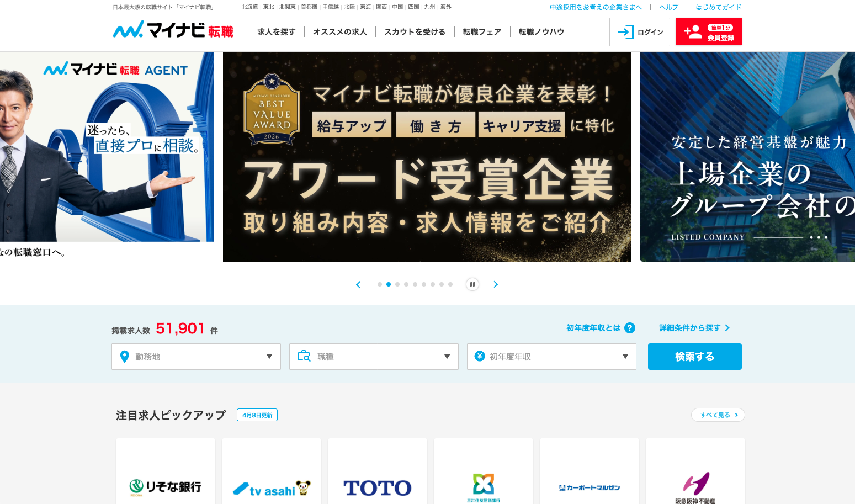Click the 51,901 job count number
This screenshot has width=855, height=504.
(180, 328)
